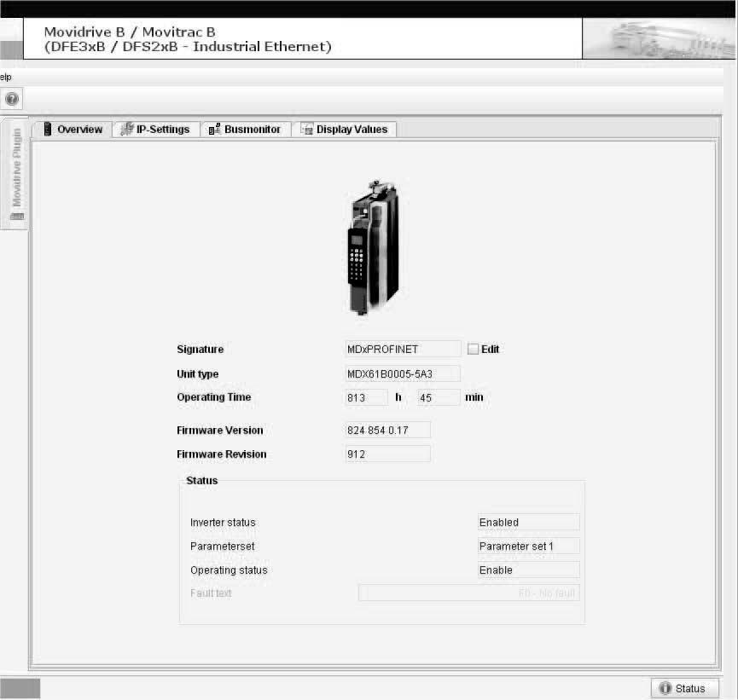Click the Operating status label

click(x=229, y=570)
